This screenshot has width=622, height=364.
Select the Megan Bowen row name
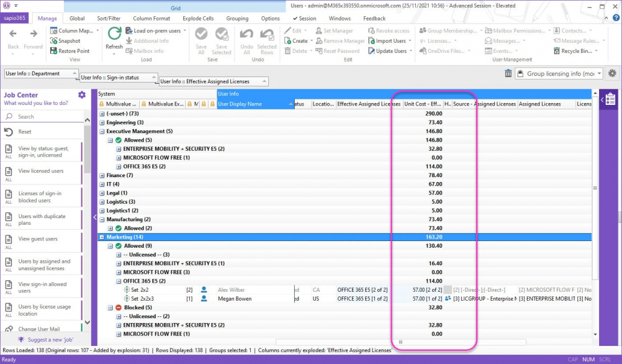[x=234, y=298]
